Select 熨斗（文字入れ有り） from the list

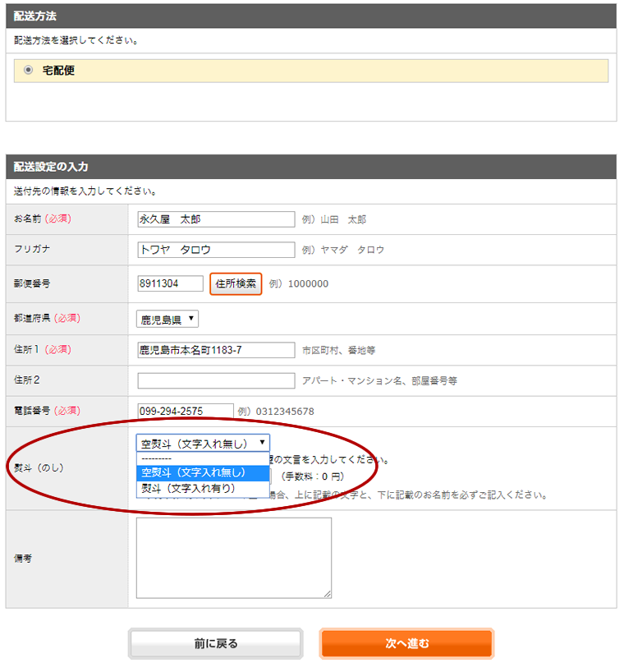201,488
